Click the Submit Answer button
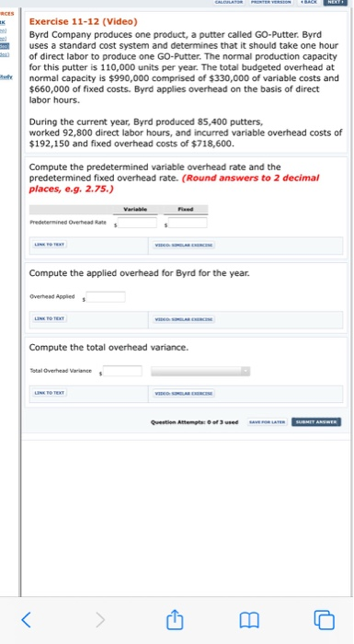The width and height of the screenshot is (354, 644). (x=316, y=421)
